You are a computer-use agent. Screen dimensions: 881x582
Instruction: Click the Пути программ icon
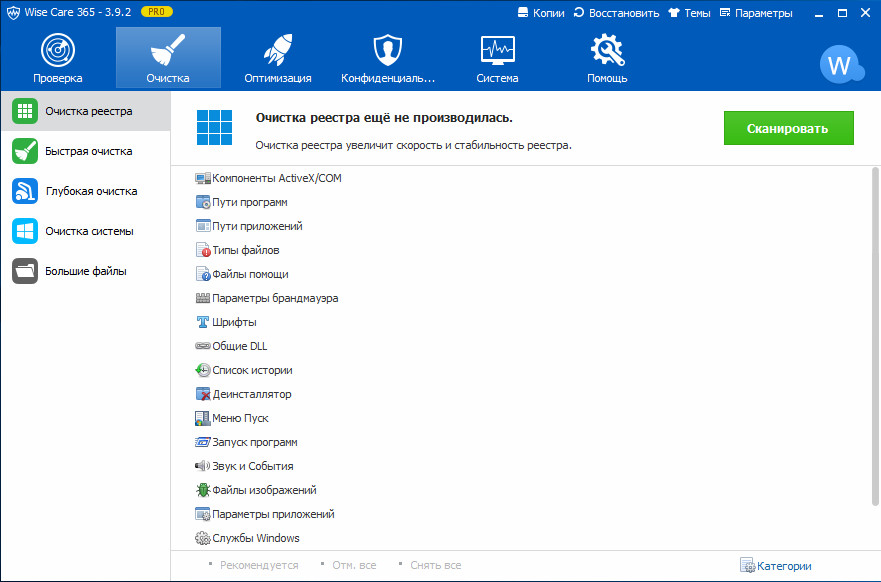(202, 202)
